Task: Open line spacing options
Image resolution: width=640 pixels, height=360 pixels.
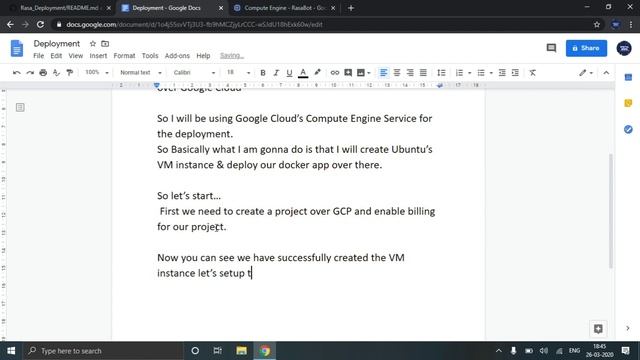Action: pos(441,73)
